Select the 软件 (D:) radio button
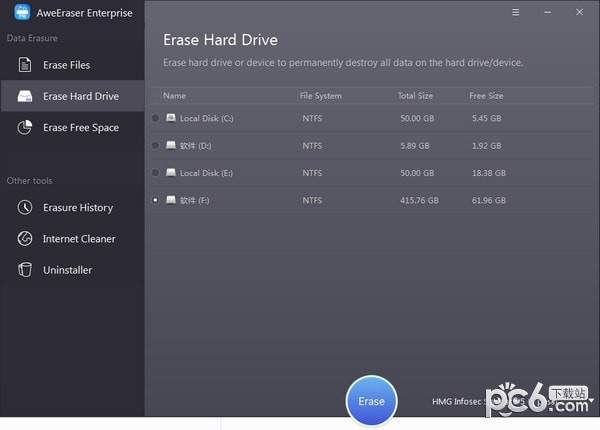 tap(155, 146)
